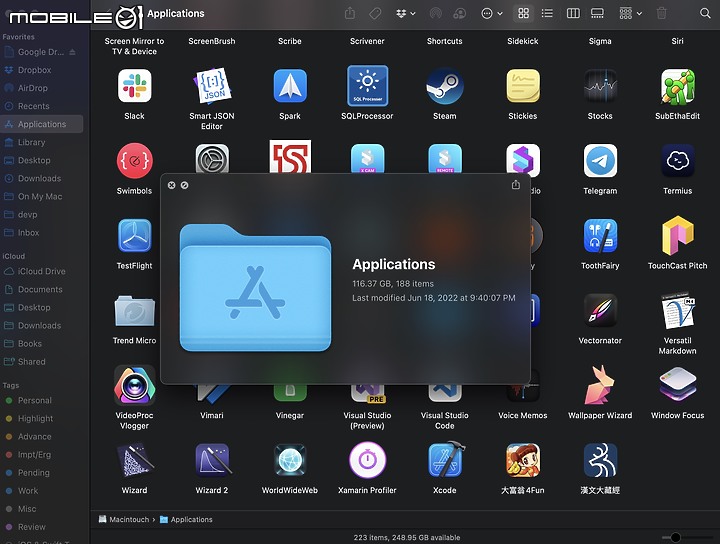Launch VideoProc Vlogger app
The height and width of the screenshot is (544, 720).
[x=134, y=385]
